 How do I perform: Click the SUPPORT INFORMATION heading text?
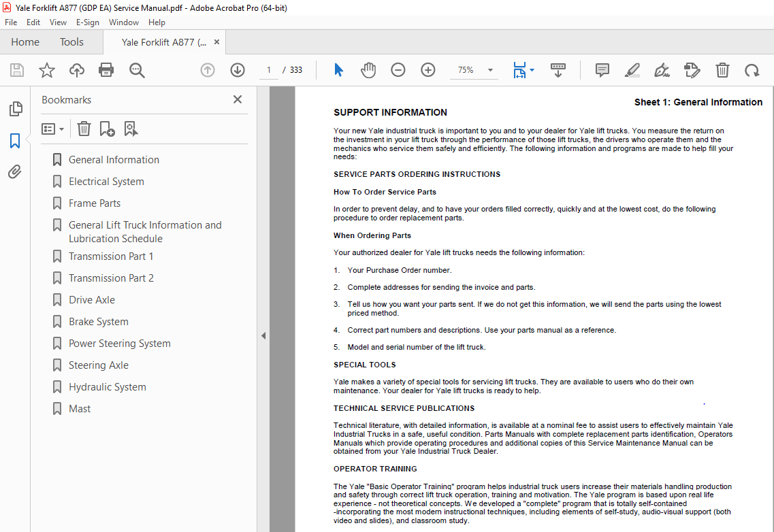[390, 112]
